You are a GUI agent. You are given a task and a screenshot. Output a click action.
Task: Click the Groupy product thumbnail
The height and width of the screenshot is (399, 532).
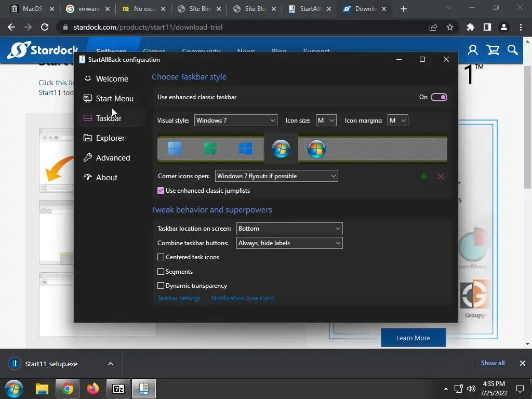475,299
